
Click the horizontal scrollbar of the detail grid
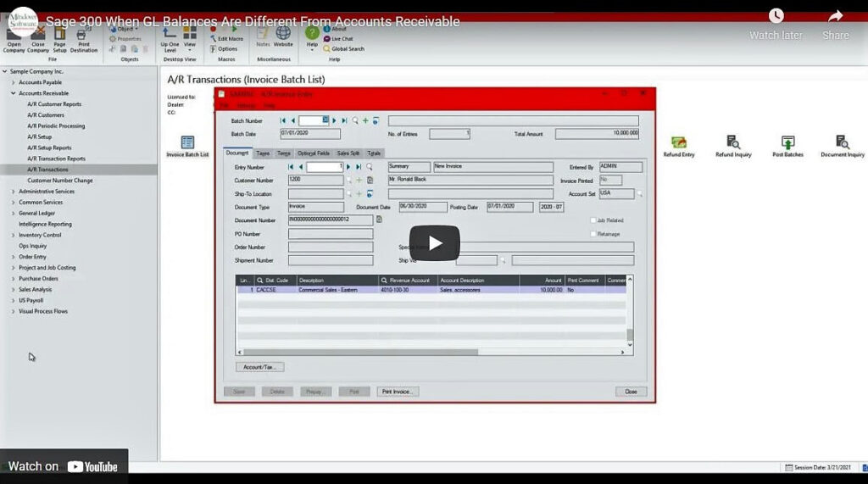pos(360,352)
